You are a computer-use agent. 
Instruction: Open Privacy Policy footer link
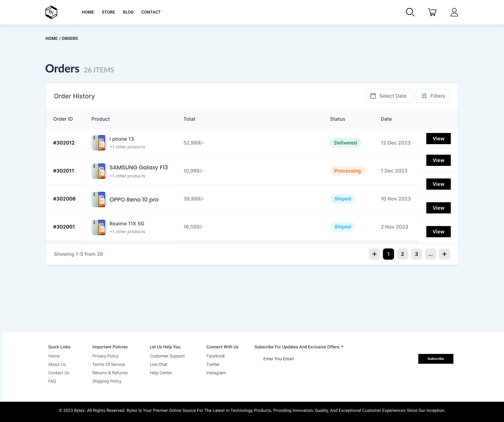105,356
